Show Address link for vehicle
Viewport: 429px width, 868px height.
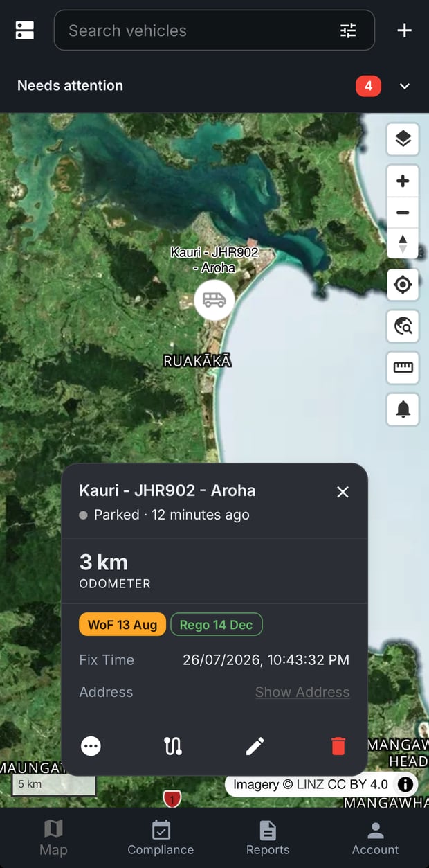(302, 692)
